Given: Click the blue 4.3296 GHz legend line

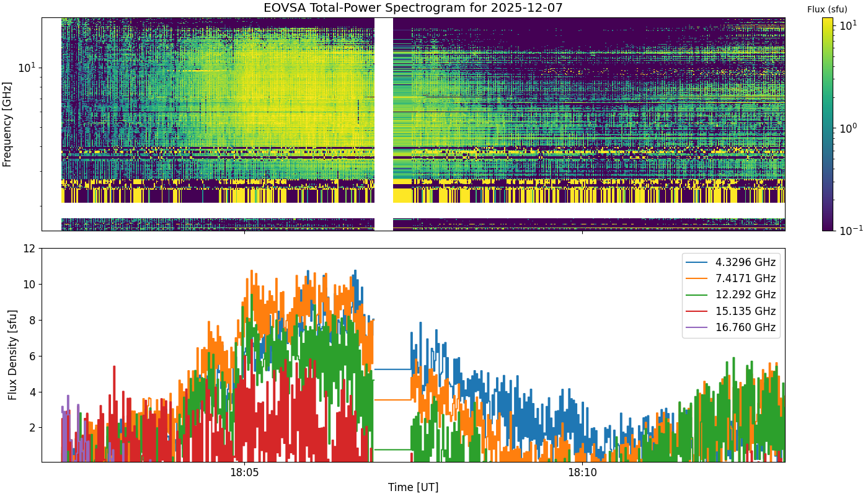Looking at the screenshot, I should click(x=698, y=262).
